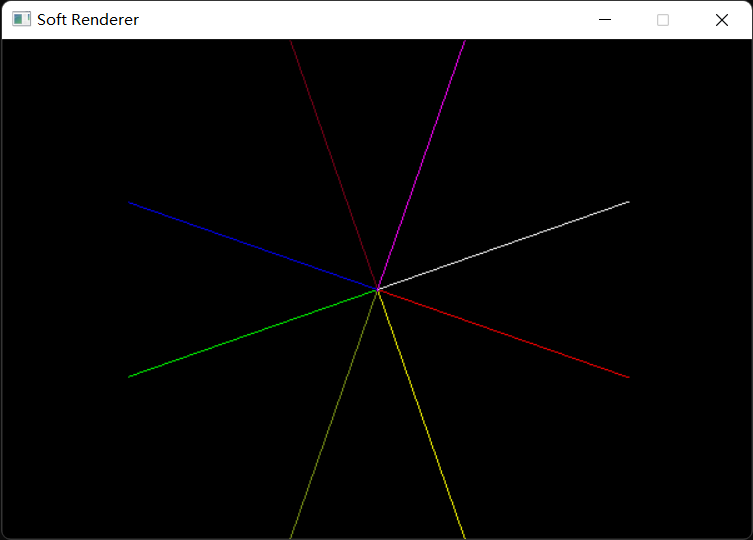Screen dimensions: 753x540
Task: Click the olive line near the bottom
Action: [334, 414]
